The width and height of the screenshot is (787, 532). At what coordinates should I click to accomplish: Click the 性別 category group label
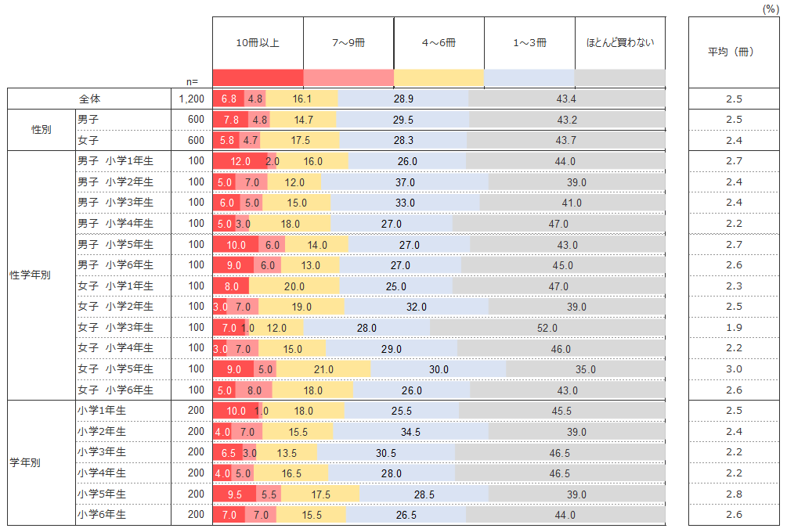point(41,130)
